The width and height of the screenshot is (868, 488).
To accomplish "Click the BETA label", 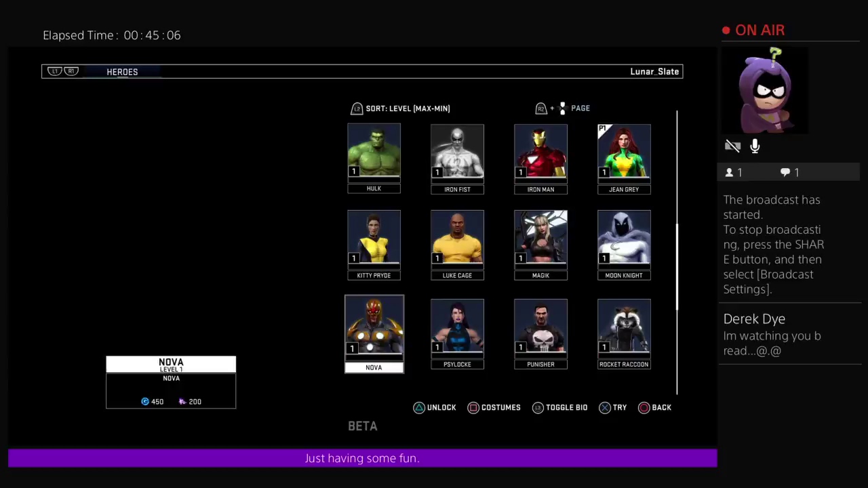I will point(363,426).
